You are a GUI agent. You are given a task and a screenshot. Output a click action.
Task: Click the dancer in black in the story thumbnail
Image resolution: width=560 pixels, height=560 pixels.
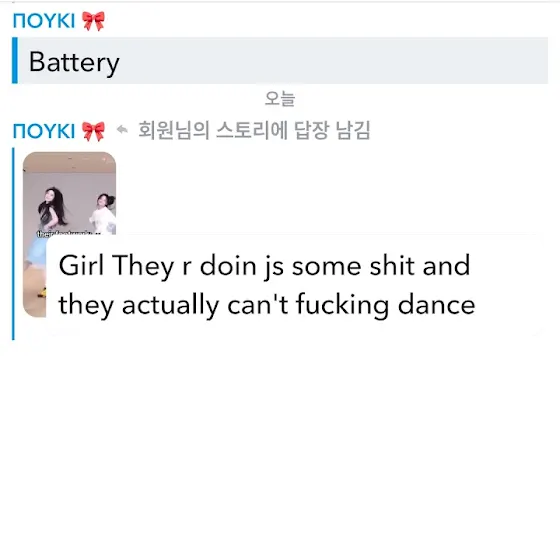[x=52, y=209]
